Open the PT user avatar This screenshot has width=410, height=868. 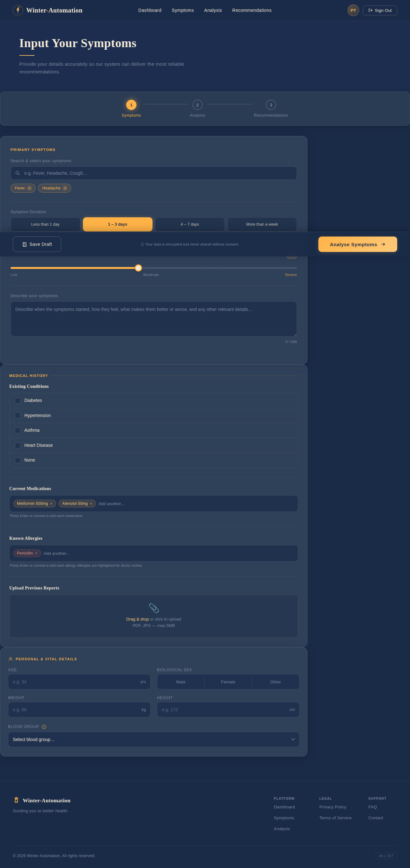353,11
